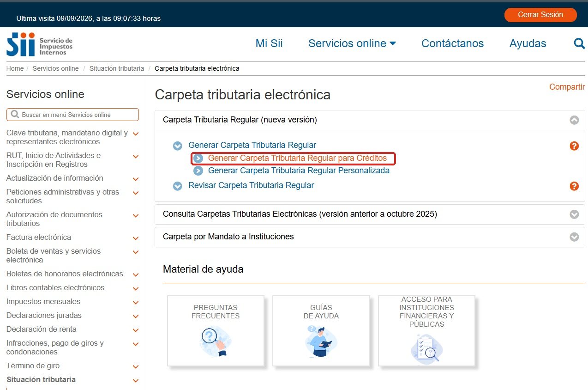Toggle the Revisar Carpeta Tributaria Regular chevron
588x390 pixels.
(x=178, y=186)
